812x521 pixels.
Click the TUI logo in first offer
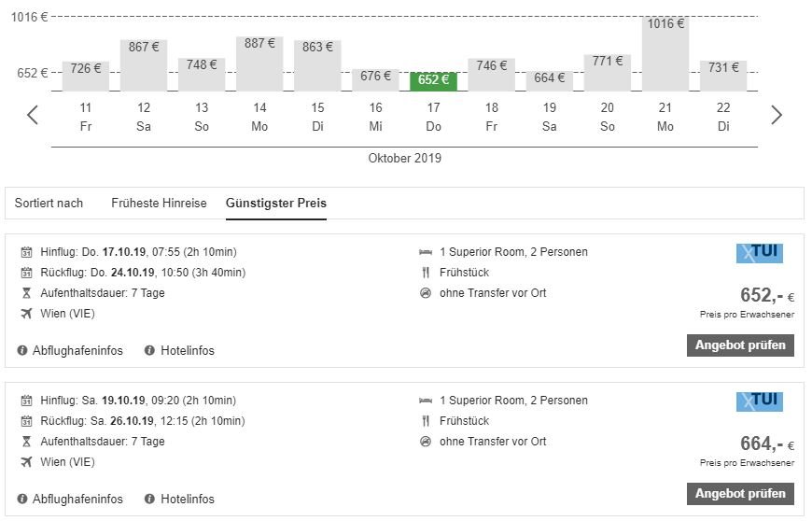pos(759,253)
